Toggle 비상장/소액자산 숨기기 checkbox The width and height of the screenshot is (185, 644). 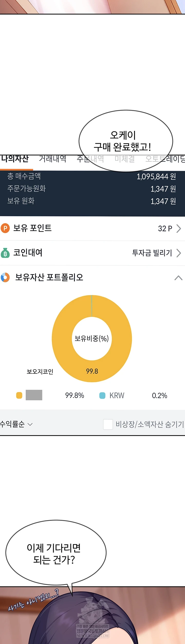(x=108, y=424)
